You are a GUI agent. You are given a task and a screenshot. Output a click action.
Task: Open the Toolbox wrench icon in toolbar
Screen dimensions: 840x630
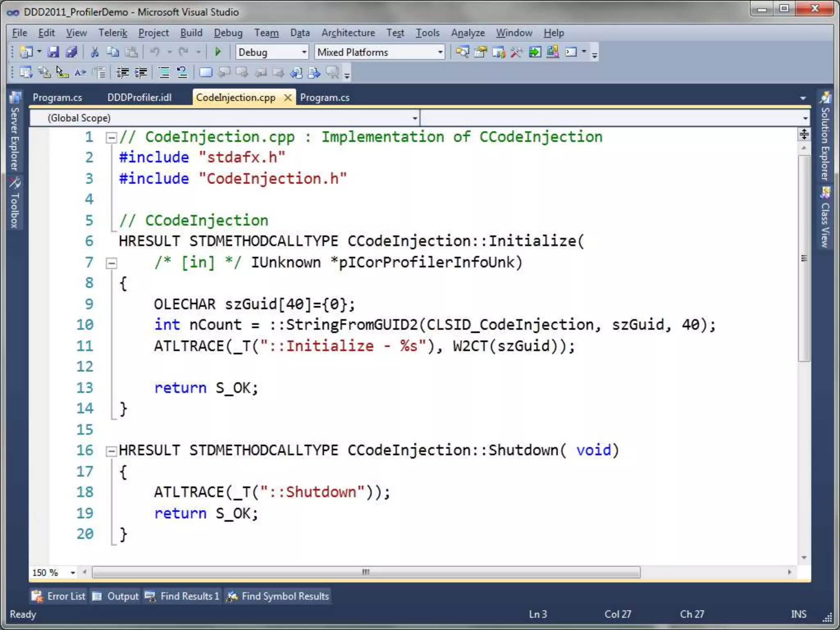[516, 52]
